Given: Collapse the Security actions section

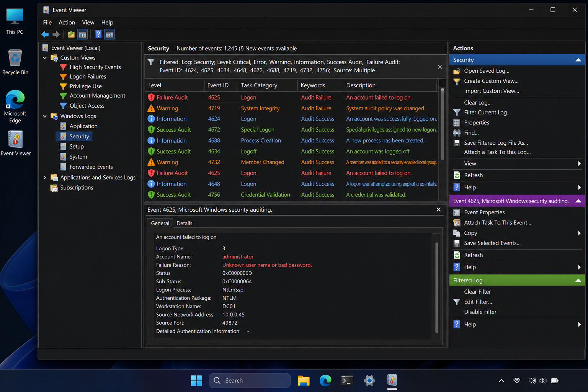Looking at the screenshot, I should [x=578, y=60].
